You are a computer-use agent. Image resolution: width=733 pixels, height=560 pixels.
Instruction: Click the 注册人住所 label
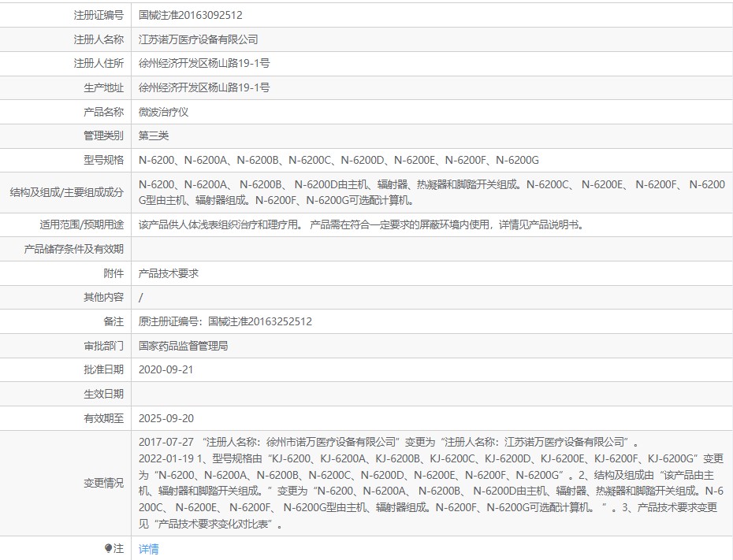click(x=99, y=63)
